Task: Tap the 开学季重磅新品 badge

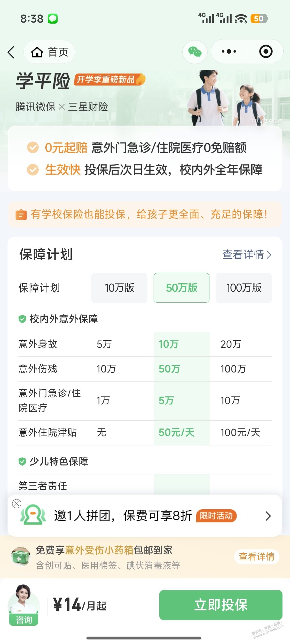Action: pyautogui.click(x=110, y=79)
